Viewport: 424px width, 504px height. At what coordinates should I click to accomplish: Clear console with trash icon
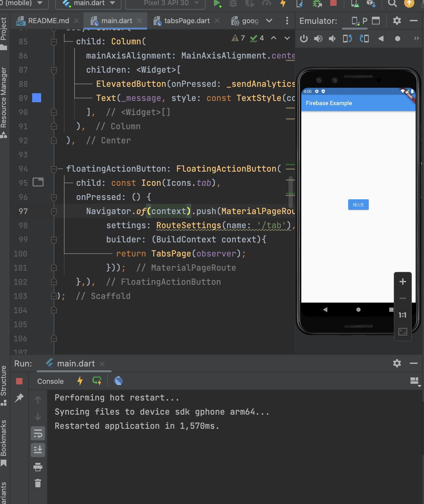click(38, 483)
